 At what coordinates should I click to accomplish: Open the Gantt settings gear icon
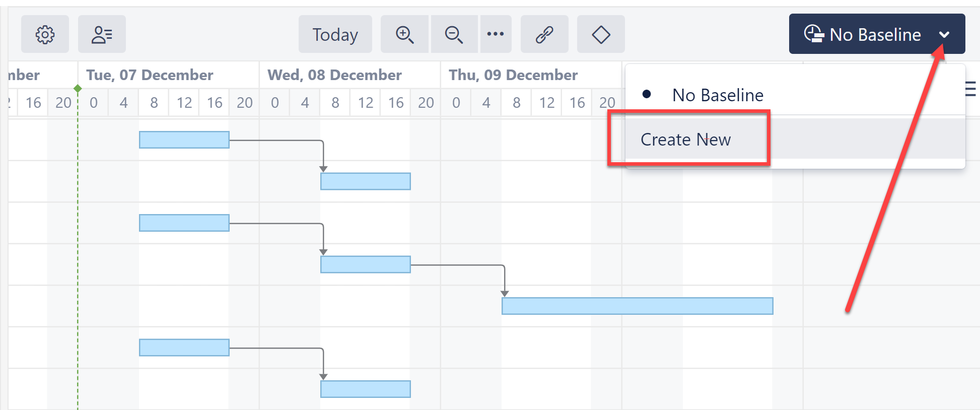tap(45, 34)
